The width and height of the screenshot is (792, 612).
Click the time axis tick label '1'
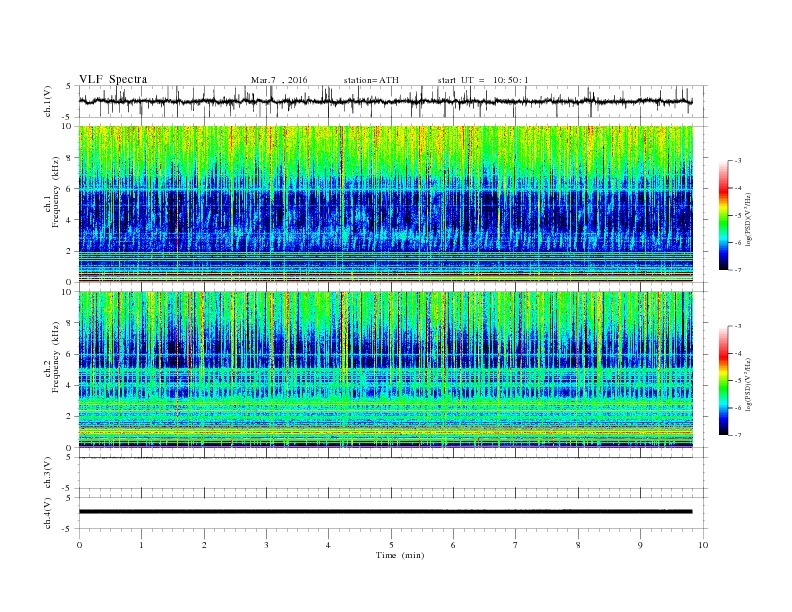[x=141, y=545]
